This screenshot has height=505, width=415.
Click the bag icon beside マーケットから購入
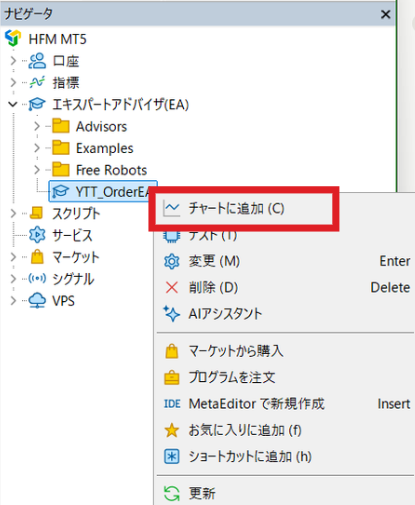pyautogui.click(x=172, y=351)
